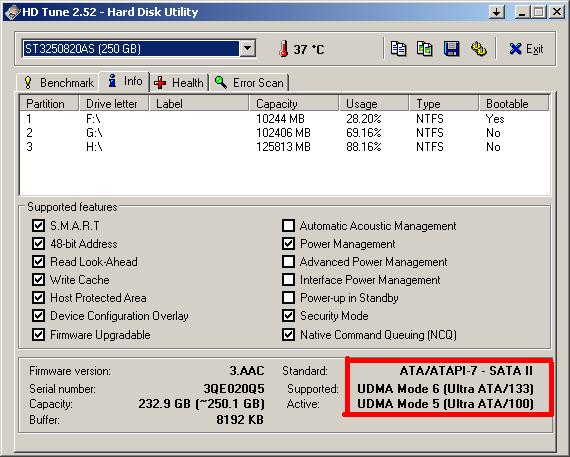Click the Type column header

click(443, 104)
